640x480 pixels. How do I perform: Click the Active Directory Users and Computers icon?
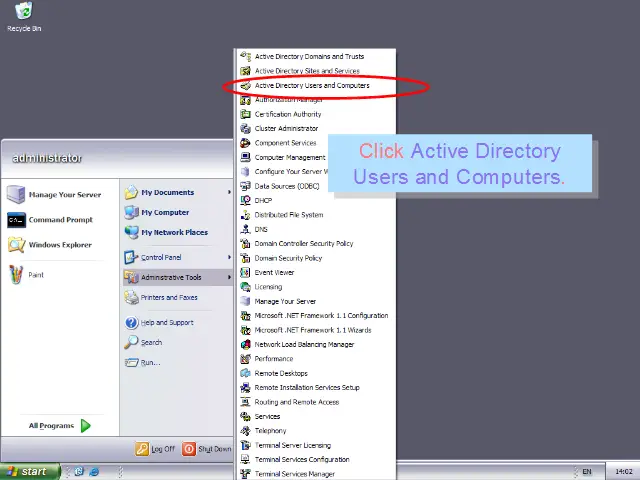tap(245, 85)
